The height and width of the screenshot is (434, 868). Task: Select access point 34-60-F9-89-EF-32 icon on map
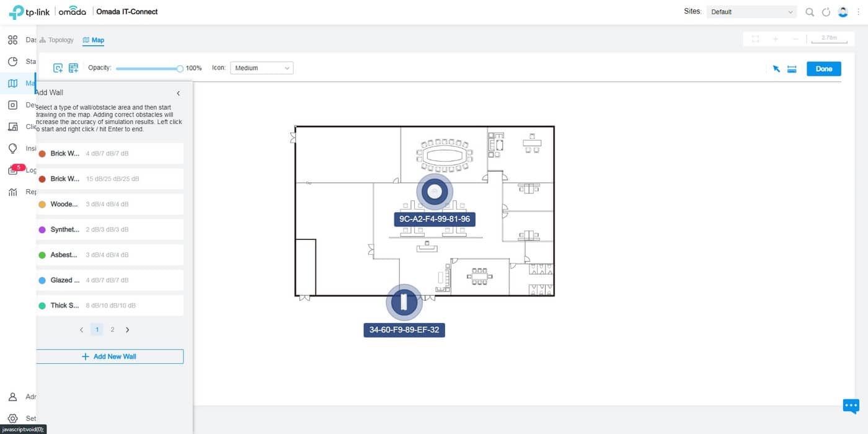404,303
